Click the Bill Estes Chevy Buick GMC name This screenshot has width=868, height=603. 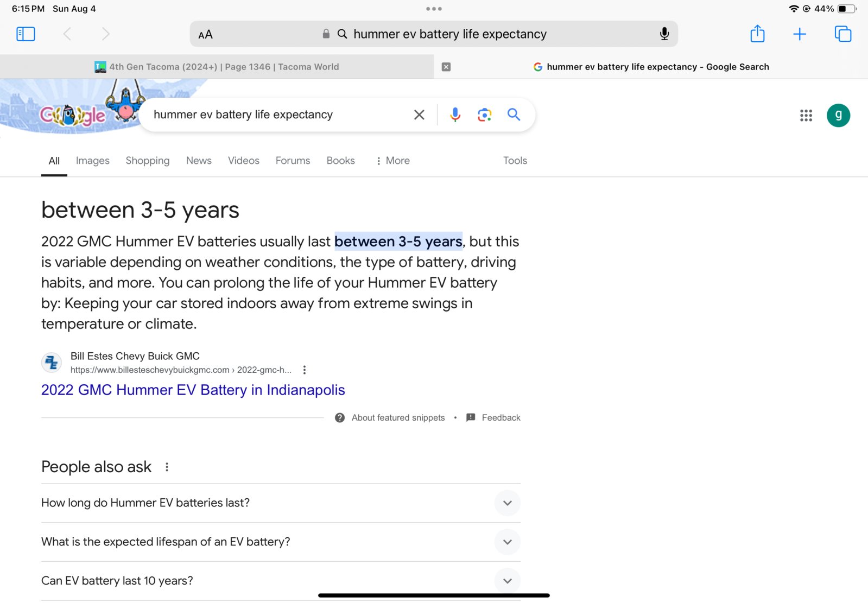point(135,356)
